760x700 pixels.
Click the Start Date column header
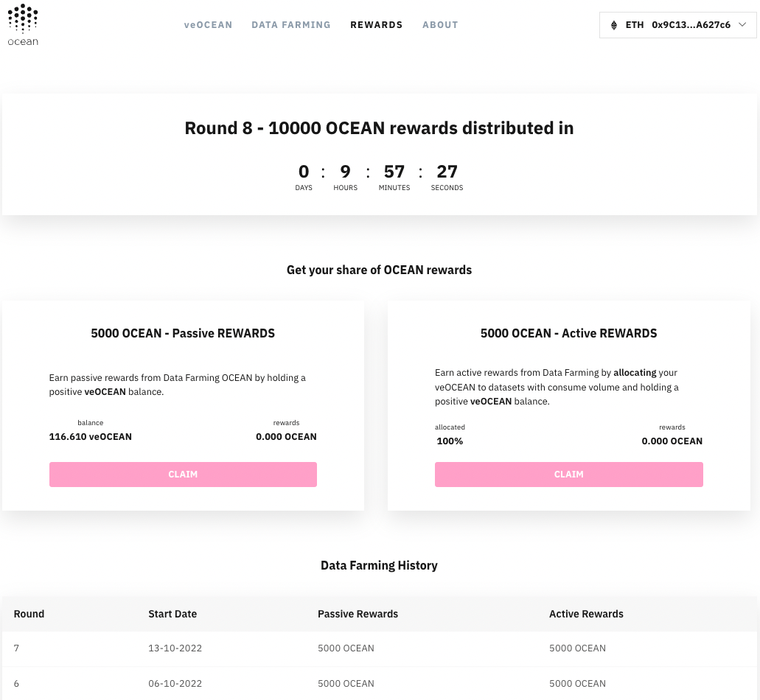[x=172, y=614]
